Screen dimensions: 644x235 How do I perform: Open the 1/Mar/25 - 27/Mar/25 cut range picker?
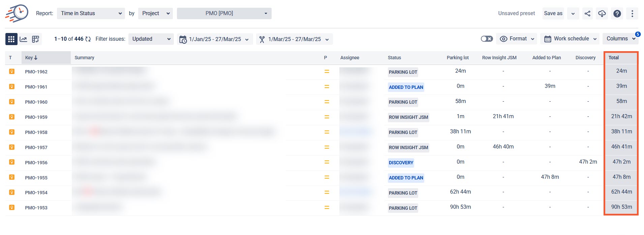295,39
